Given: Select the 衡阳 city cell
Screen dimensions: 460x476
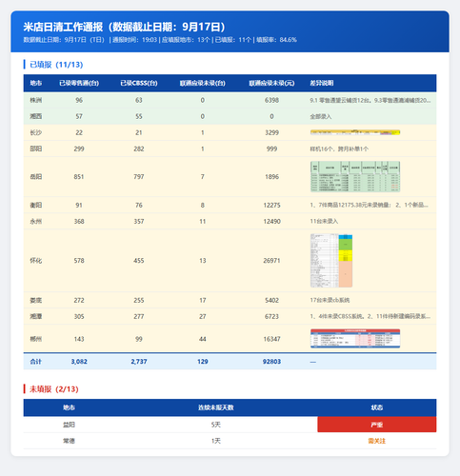Looking at the screenshot, I should 36,205.
